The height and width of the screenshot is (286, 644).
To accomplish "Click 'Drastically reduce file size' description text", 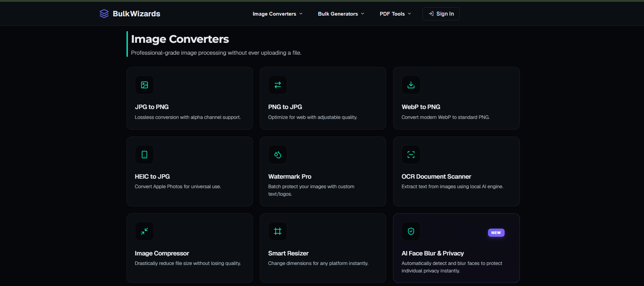I will [x=188, y=263].
